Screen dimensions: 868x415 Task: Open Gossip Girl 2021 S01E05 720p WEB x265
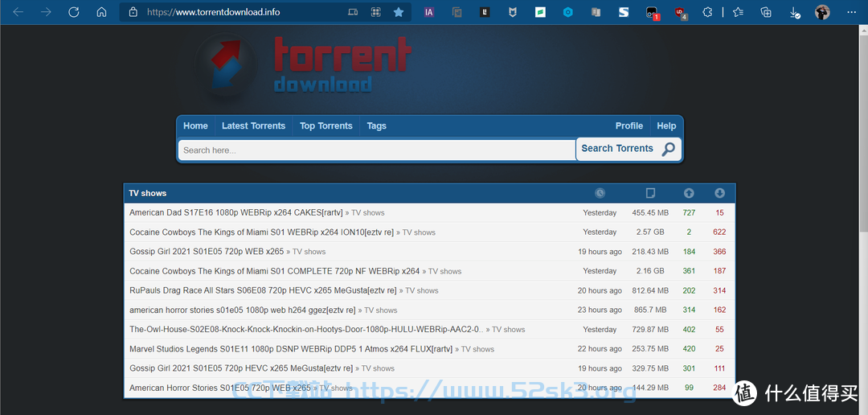207,252
